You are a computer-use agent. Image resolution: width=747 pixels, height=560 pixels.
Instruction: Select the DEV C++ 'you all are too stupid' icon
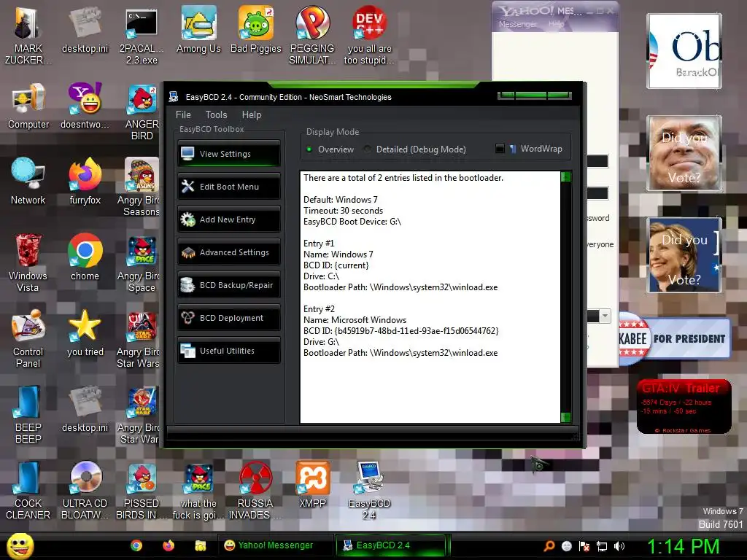(x=369, y=36)
